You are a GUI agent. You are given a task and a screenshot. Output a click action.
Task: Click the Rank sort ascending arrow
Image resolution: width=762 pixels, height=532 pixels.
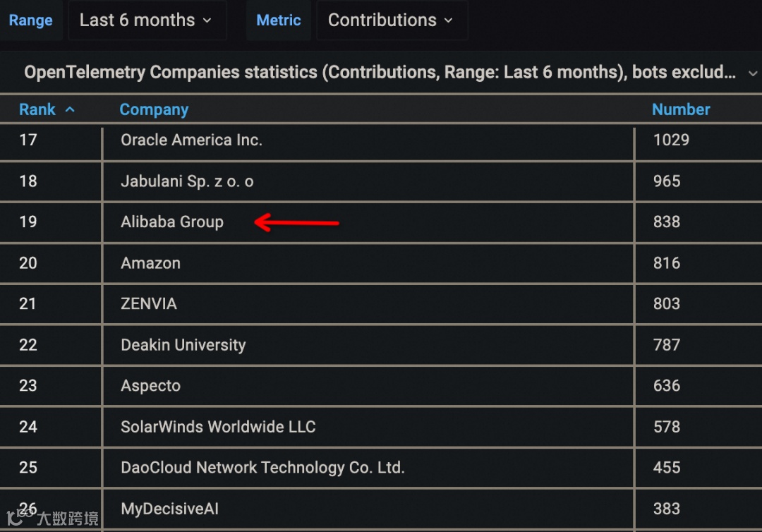tap(70, 109)
